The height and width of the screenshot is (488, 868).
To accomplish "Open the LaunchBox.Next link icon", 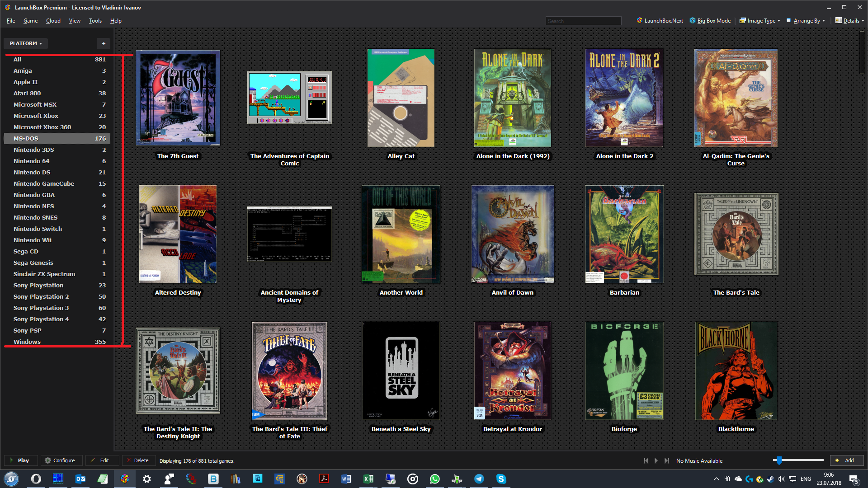I will tap(640, 20).
